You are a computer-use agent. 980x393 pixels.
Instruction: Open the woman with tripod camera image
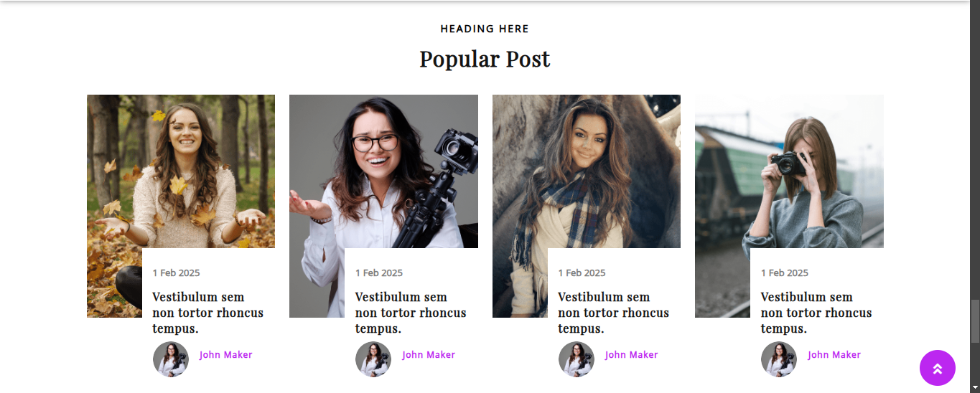383,206
